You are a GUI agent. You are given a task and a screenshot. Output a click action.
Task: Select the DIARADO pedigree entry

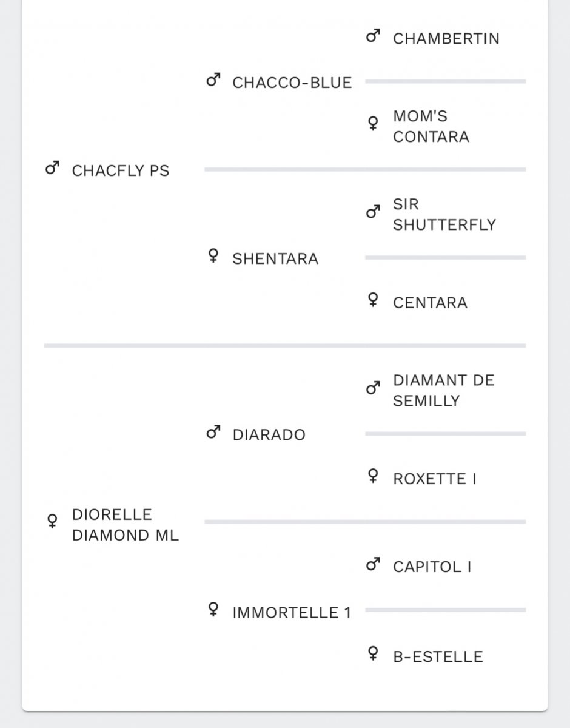point(269,435)
